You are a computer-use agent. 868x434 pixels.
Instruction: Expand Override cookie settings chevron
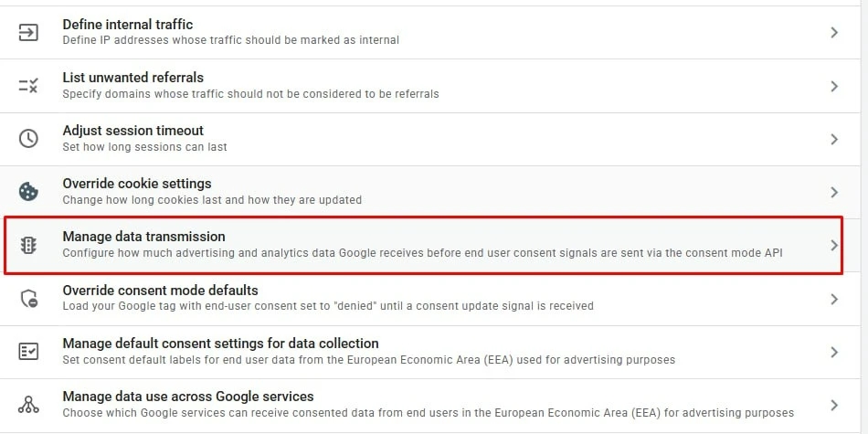point(834,192)
